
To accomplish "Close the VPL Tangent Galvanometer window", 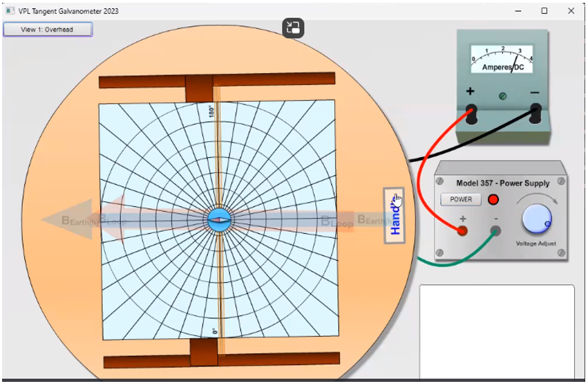I will tap(571, 11).
